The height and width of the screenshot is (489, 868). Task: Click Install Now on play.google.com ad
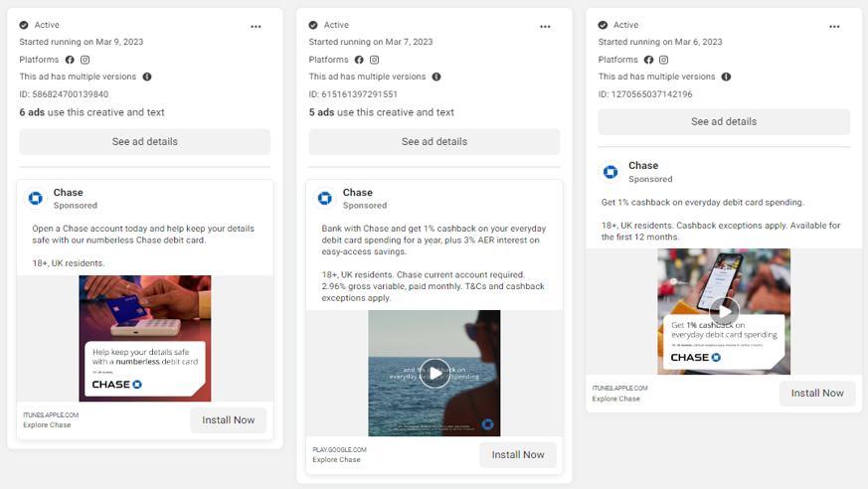(x=518, y=454)
